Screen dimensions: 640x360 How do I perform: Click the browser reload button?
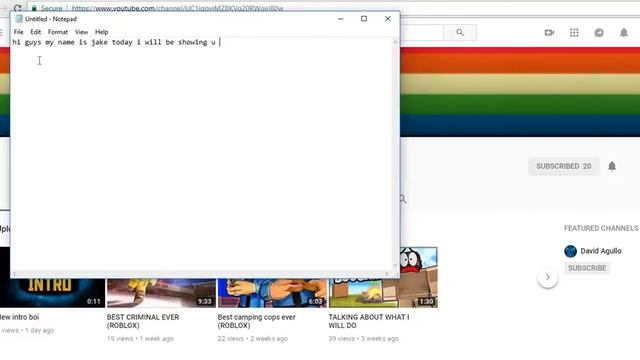[17, 8]
